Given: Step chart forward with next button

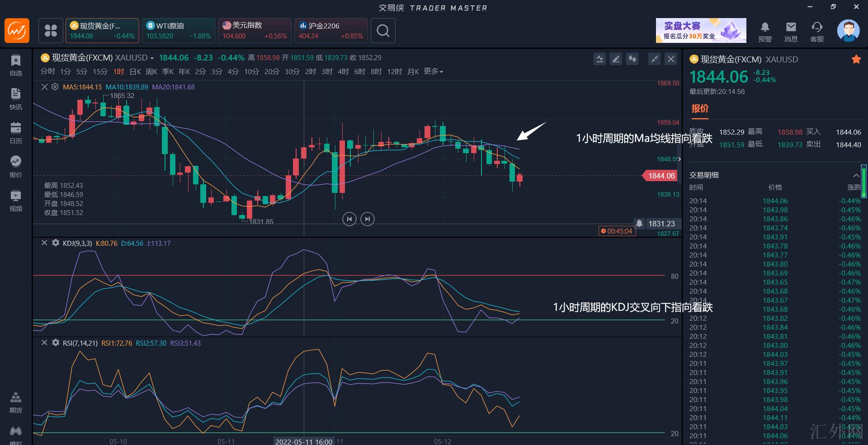Looking at the screenshot, I should coord(367,219).
